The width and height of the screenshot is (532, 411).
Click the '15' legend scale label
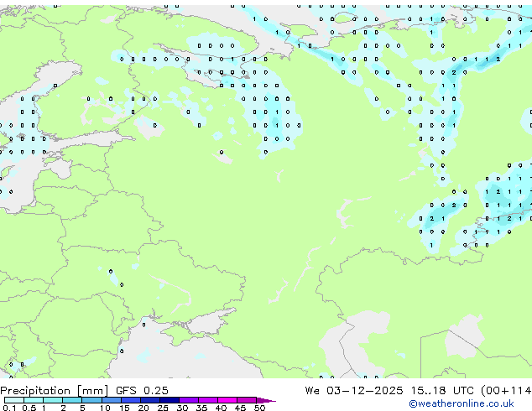coord(124,408)
